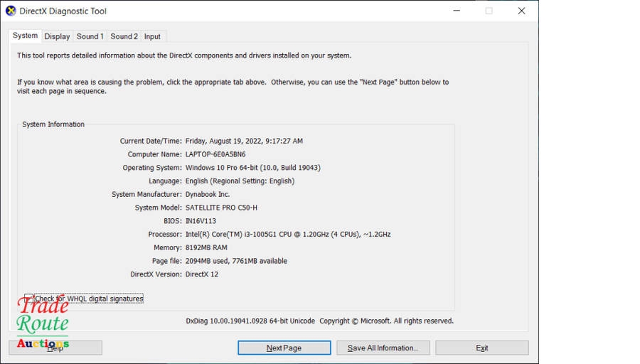This screenshot has width=640, height=364.
Task: Close the DirectX Diagnostic Tool window
Action: pos(521,11)
